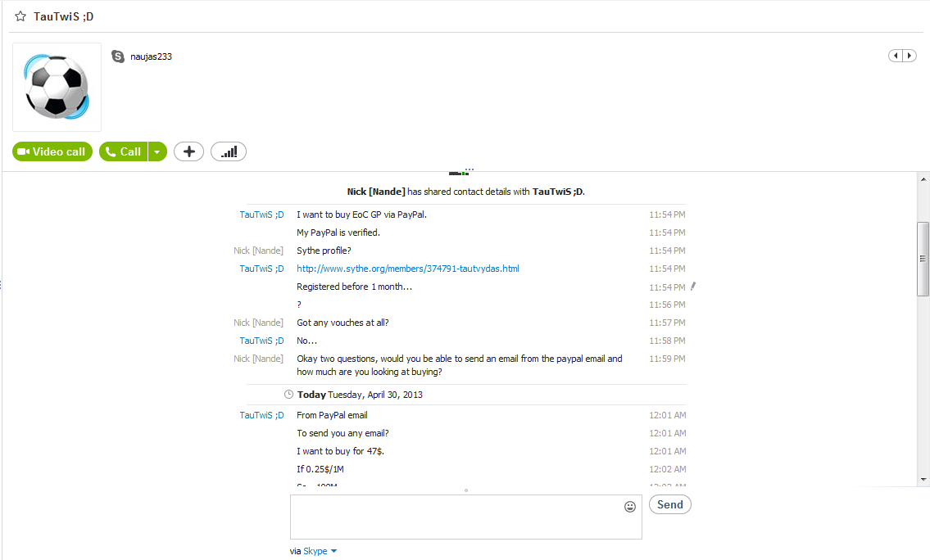This screenshot has width=930, height=560.
Task: Click the soccer ball profile picture
Action: (x=57, y=87)
